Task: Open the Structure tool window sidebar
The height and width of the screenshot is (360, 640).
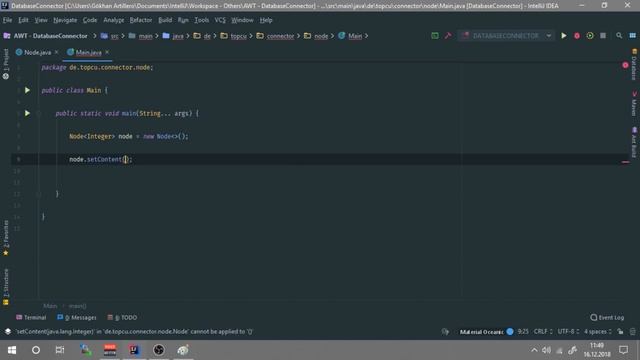Action: (6, 287)
